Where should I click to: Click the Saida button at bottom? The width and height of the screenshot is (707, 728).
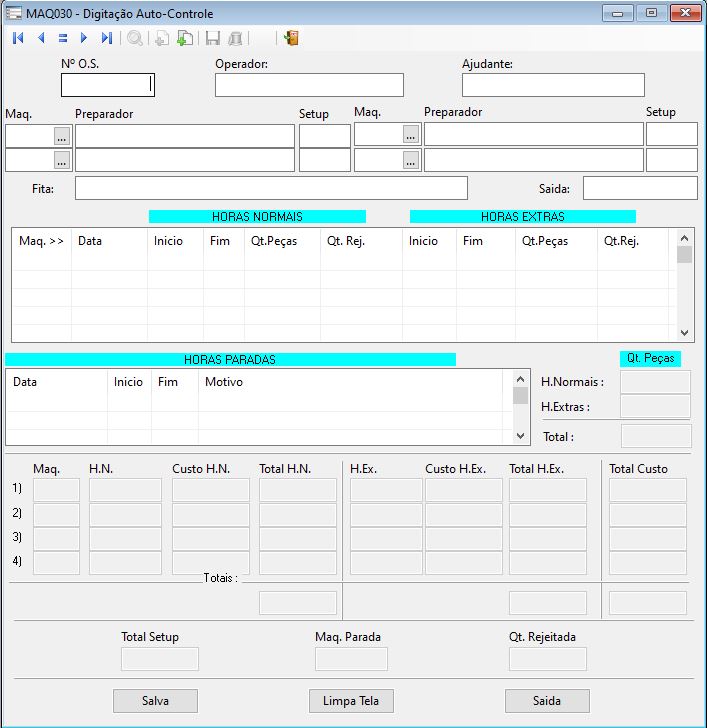click(547, 701)
